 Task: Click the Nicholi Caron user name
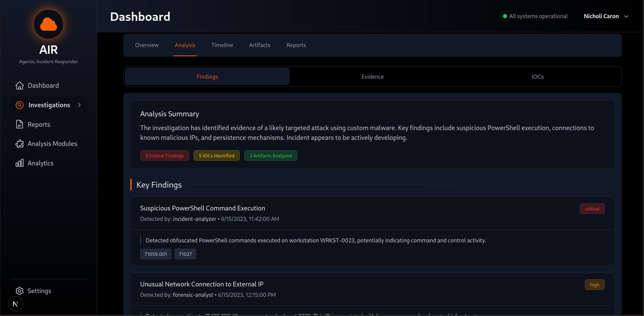click(x=601, y=16)
